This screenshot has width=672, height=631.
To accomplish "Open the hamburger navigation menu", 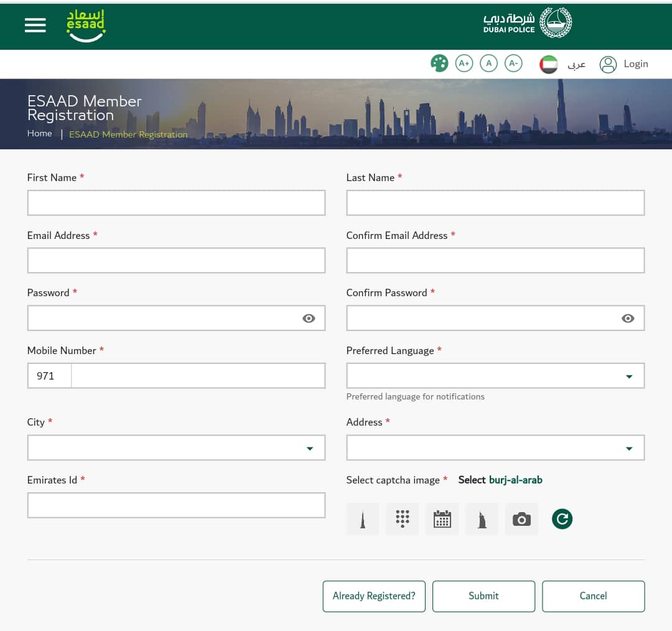I will (x=35, y=25).
